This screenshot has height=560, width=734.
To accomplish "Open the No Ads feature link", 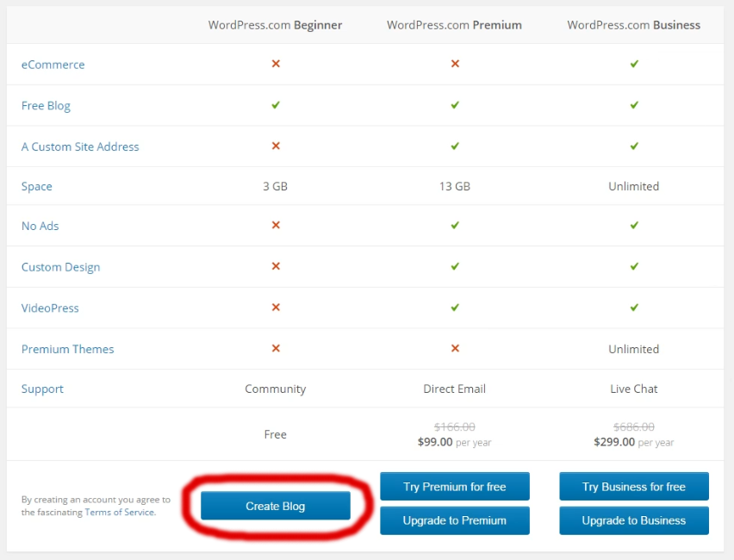I will 40,226.
